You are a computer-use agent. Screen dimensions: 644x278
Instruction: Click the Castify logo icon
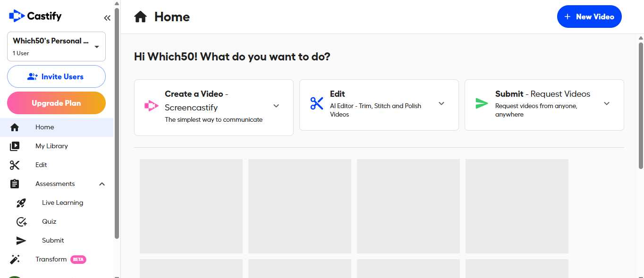[17, 16]
